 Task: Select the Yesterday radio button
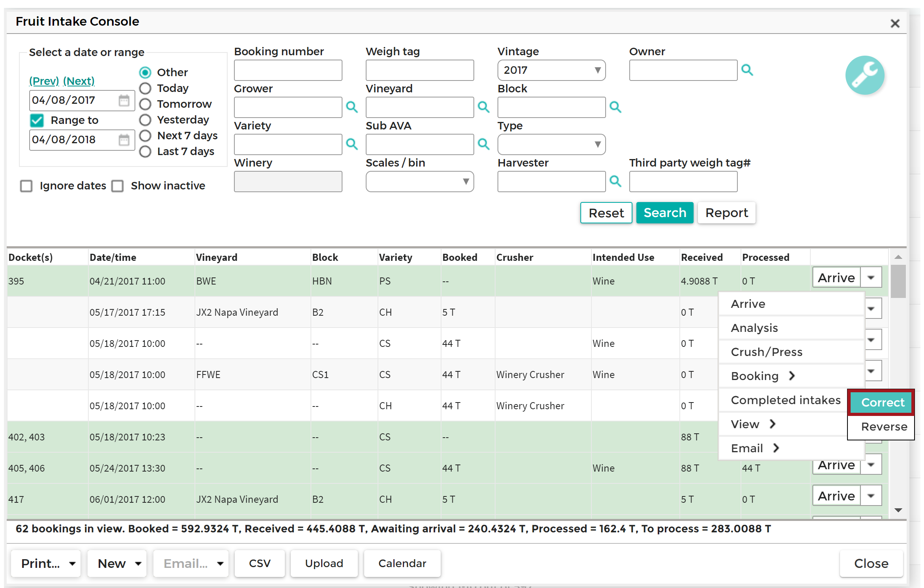145,120
